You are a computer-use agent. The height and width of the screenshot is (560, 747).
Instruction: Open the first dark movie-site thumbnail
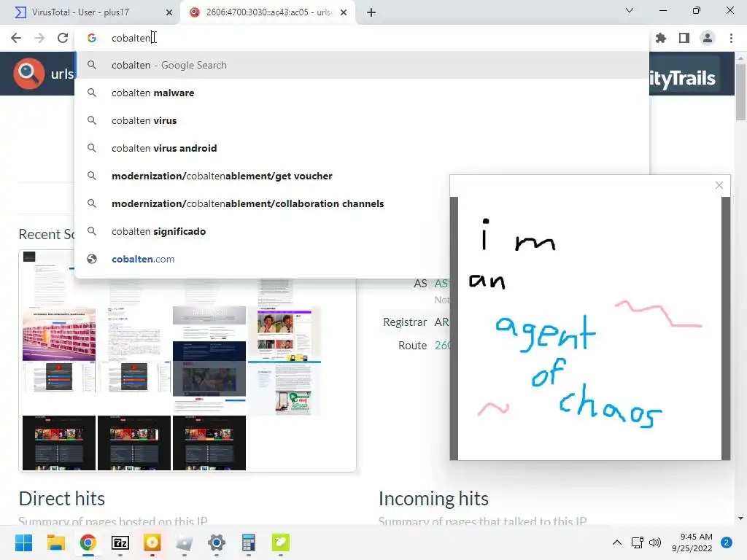point(59,443)
